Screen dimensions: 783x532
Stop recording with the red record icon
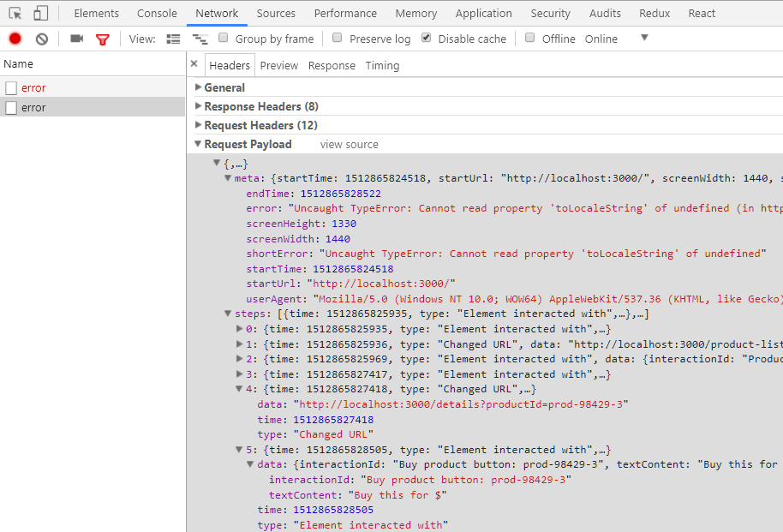tap(15, 39)
